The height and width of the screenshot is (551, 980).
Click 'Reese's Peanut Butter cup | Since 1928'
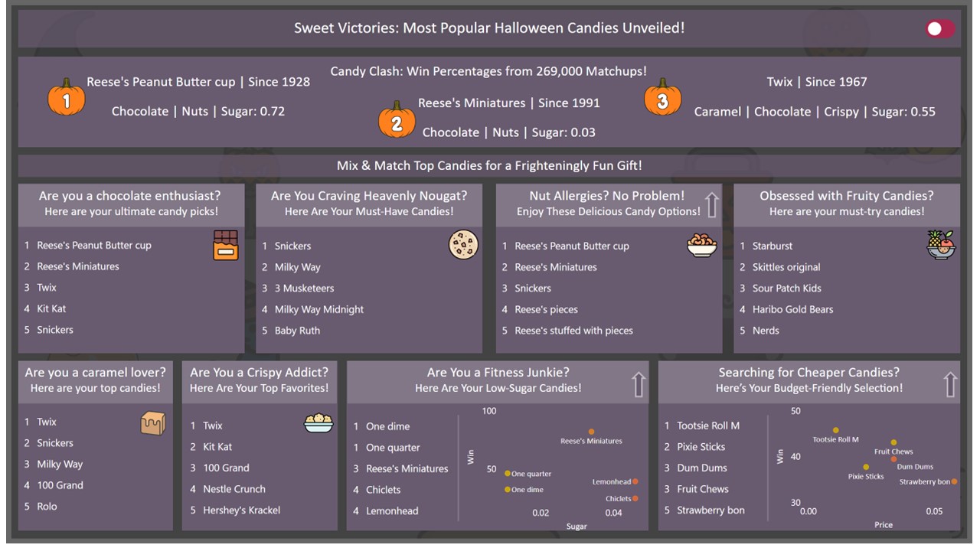coord(198,82)
